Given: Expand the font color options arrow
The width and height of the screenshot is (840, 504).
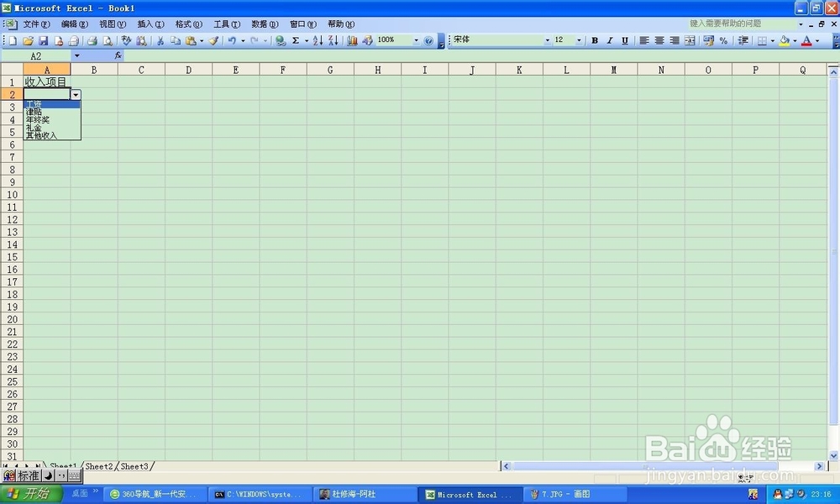Looking at the screenshot, I should coord(817,40).
